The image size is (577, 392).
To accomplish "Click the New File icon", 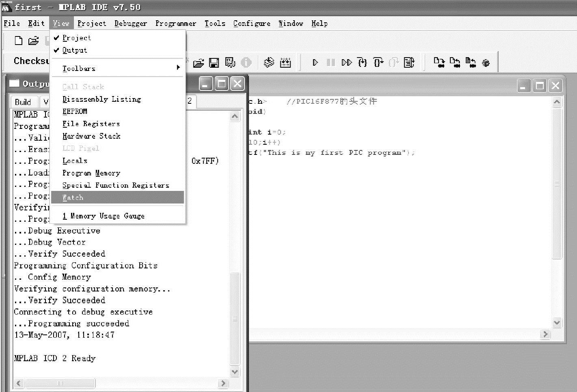I will pos(18,41).
